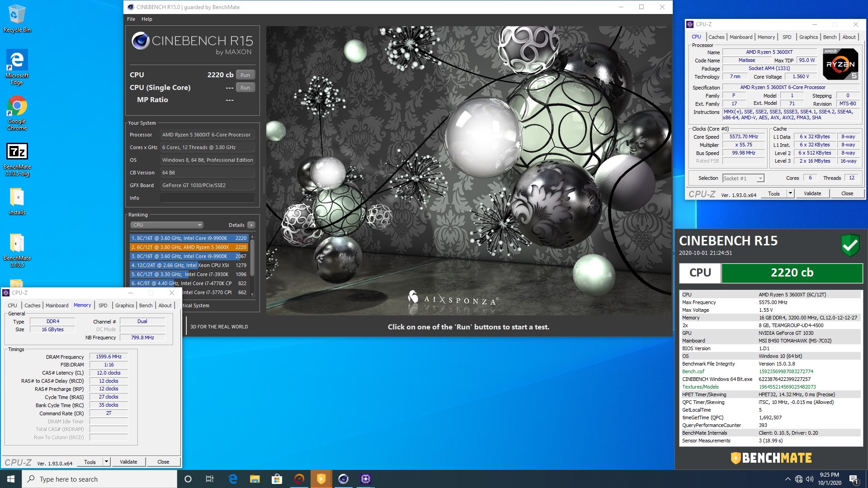Open BenchMate 0.10.5-big 7z archive icon
Image resolution: width=868 pixels, height=488 pixels.
point(17,159)
